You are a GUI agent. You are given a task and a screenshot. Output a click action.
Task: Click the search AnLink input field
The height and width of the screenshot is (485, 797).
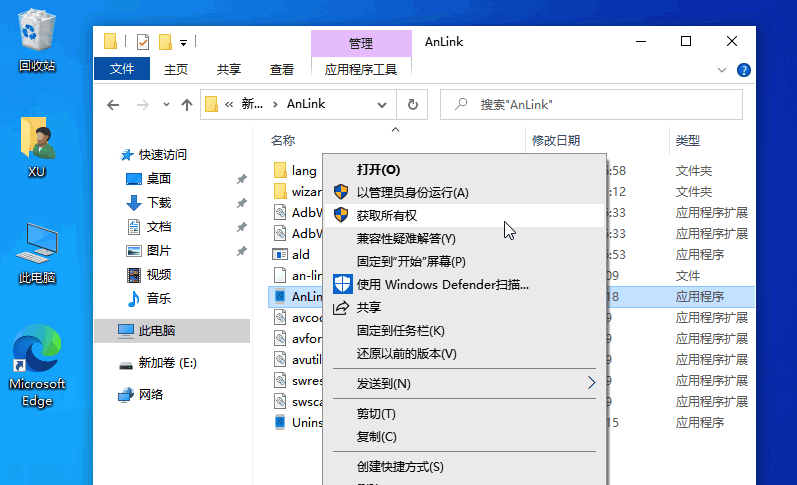tap(591, 105)
